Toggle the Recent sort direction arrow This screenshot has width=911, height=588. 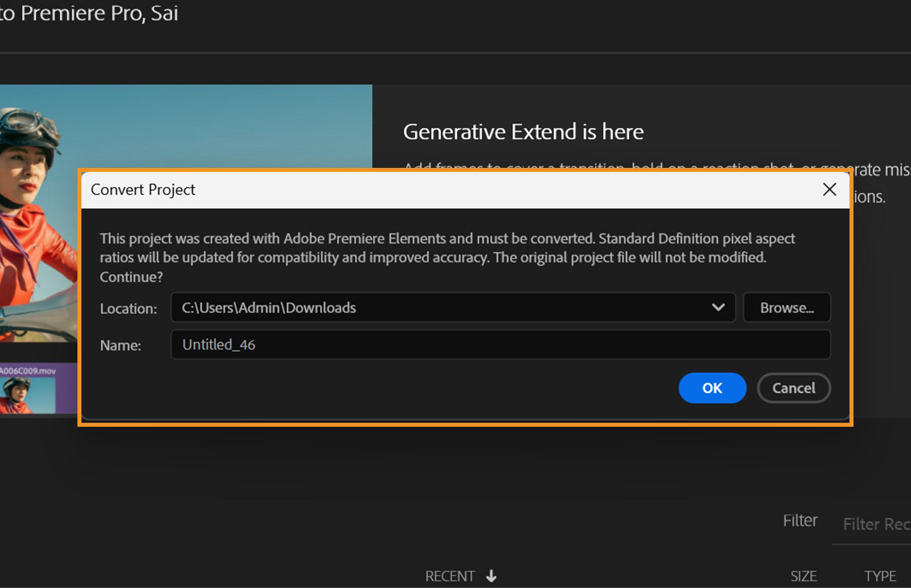491,575
